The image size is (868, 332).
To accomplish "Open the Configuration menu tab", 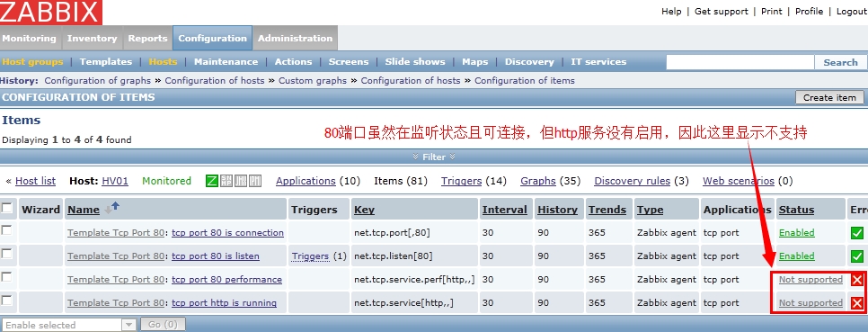I will click(213, 39).
